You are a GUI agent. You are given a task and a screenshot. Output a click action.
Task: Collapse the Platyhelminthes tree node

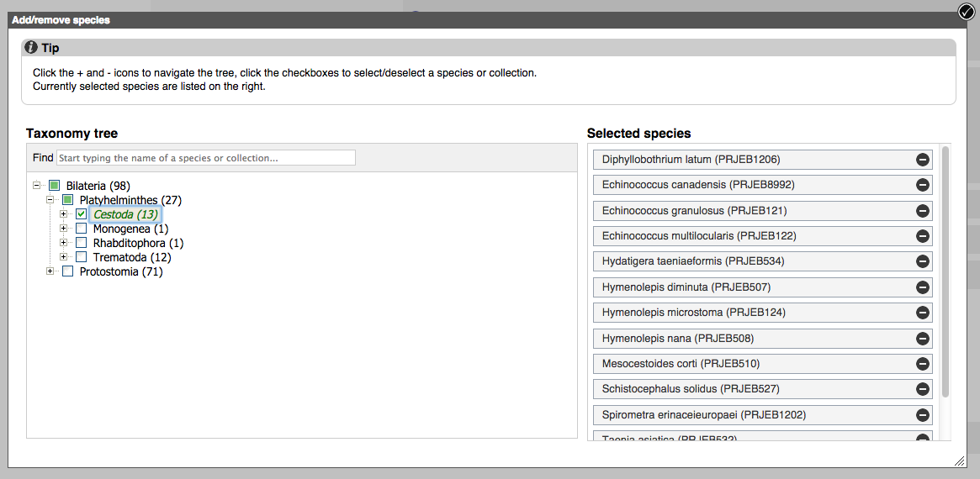50,200
